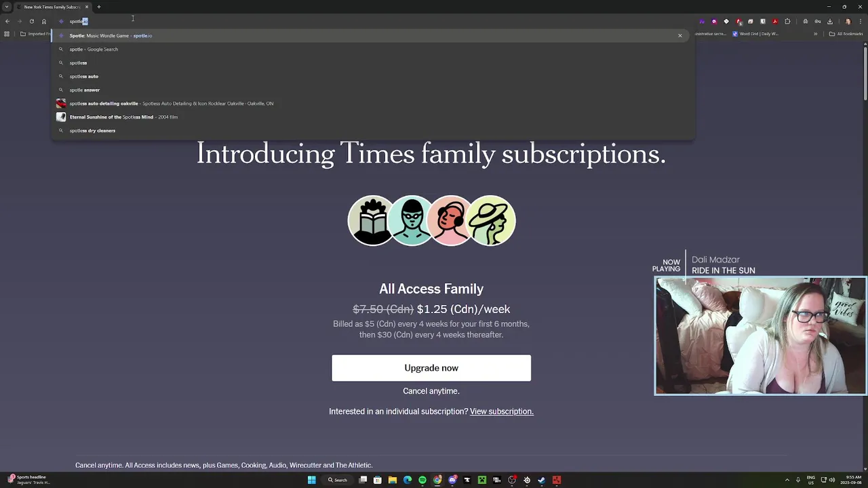This screenshot has height=488, width=868.
Task: Show hidden system tray icons chevron
Action: [x=787, y=480]
